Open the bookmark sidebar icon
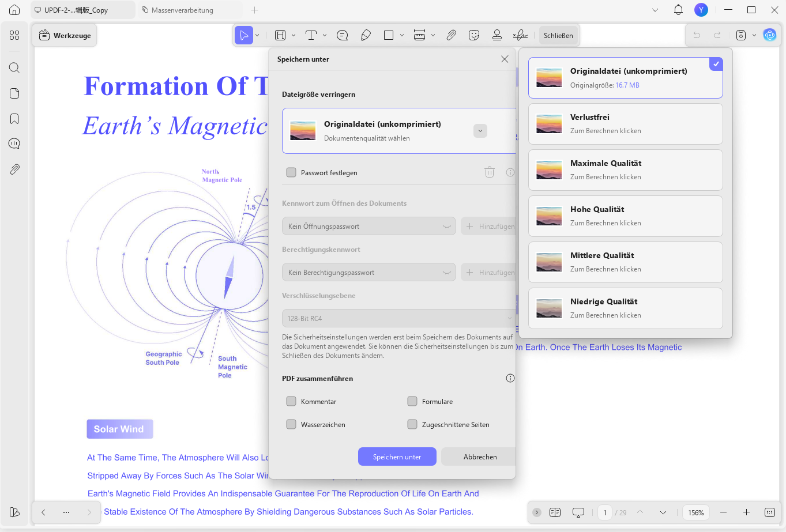Viewport: 786px width, 532px height. (14, 119)
